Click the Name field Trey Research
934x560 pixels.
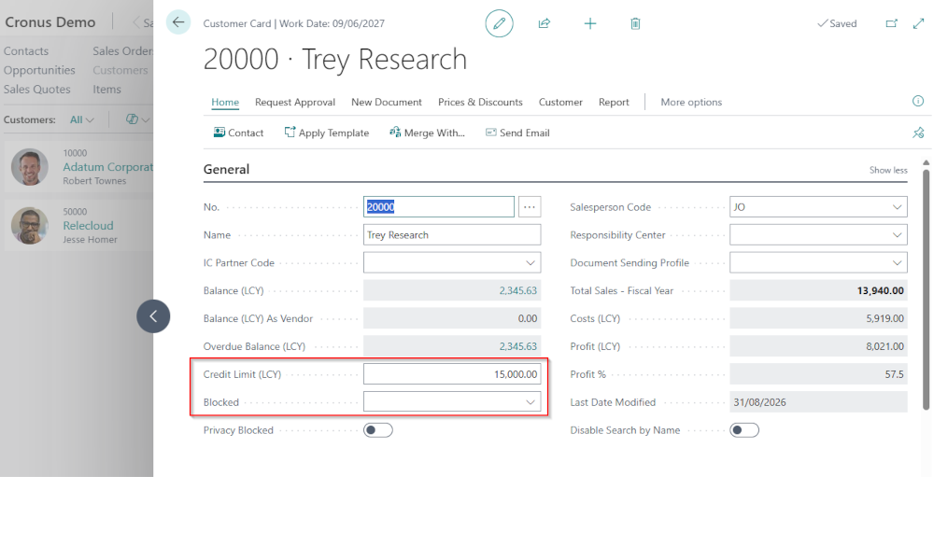tap(452, 235)
